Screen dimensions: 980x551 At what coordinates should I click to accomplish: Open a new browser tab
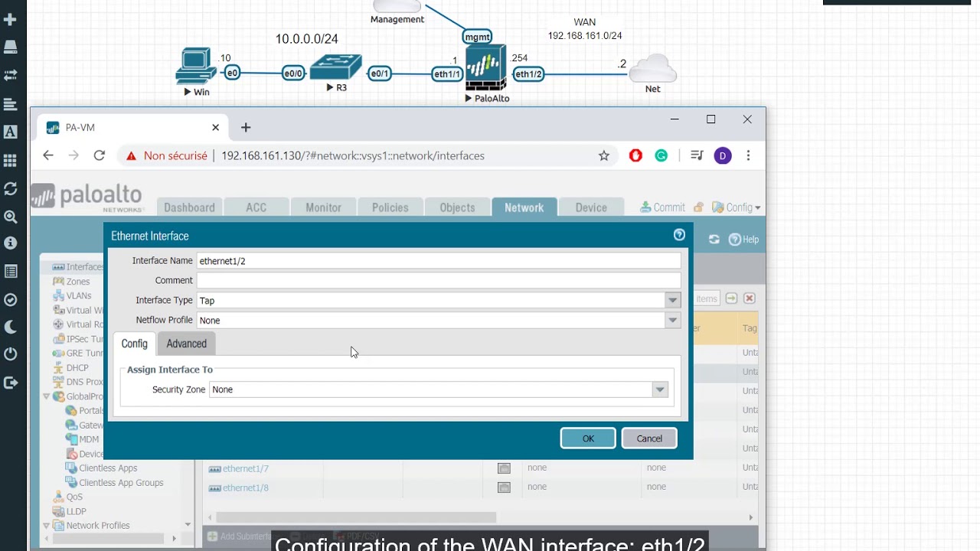[x=246, y=127]
